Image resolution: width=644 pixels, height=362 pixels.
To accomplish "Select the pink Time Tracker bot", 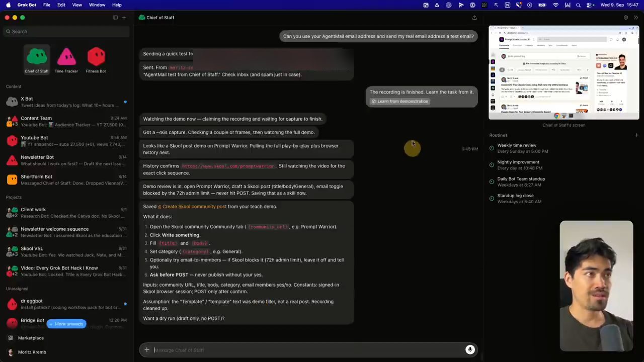I will click(x=66, y=57).
